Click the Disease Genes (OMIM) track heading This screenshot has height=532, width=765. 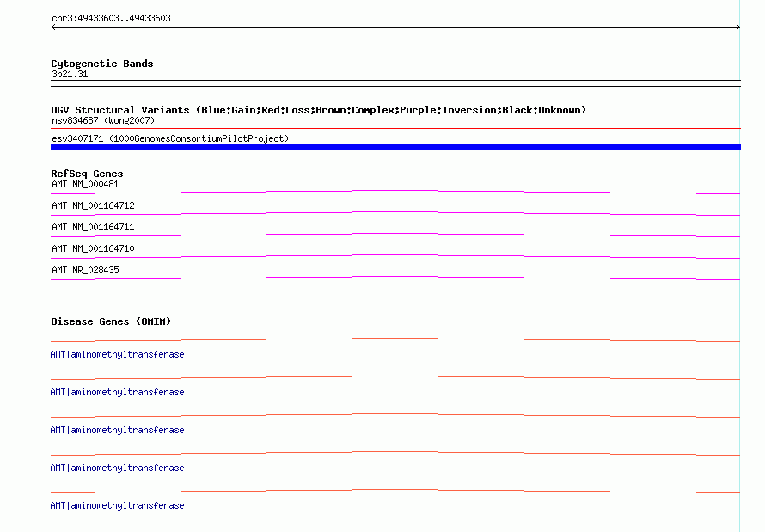111,321
